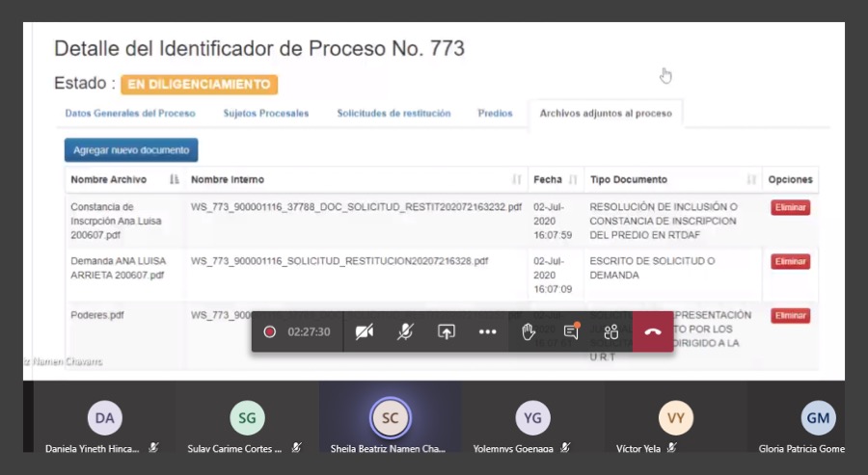The image size is (868, 475).
Task: Sort table by Nombre Archivo column
Action: [174, 180]
